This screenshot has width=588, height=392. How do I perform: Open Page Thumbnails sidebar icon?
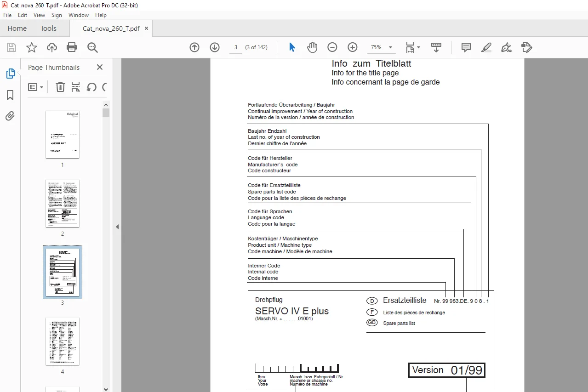(10, 74)
